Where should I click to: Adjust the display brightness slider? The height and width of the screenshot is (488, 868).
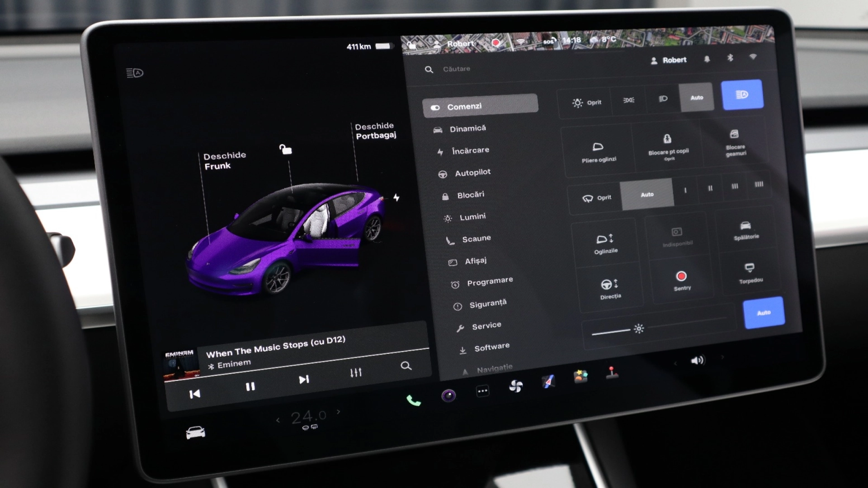(x=638, y=328)
